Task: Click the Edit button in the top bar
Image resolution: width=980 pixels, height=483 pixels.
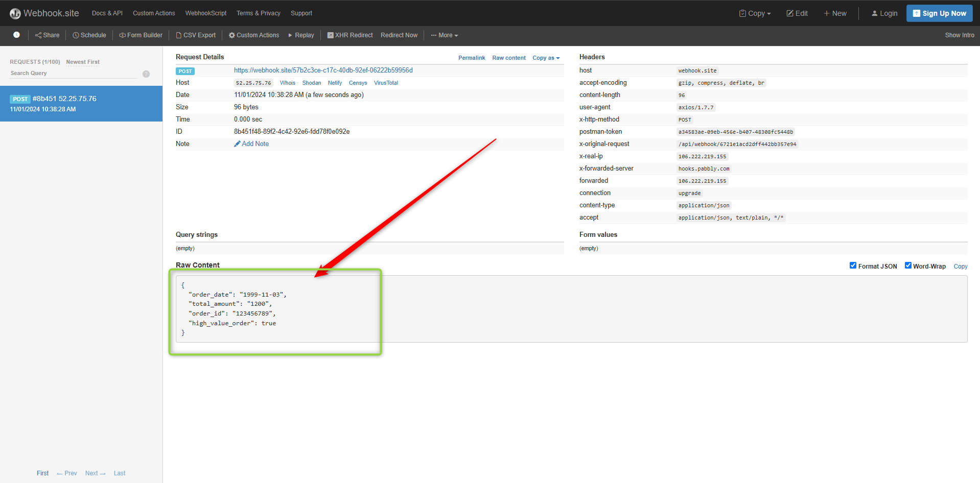Action: (797, 13)
